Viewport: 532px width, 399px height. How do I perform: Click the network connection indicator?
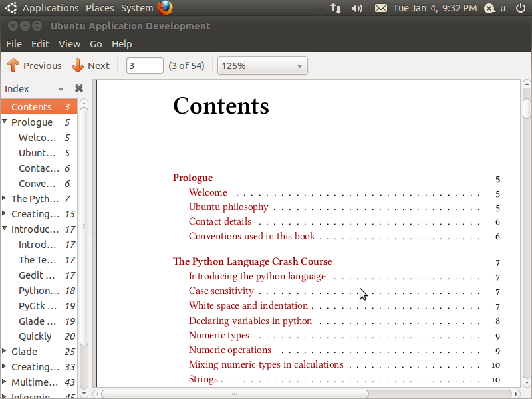tap(336, 8)
